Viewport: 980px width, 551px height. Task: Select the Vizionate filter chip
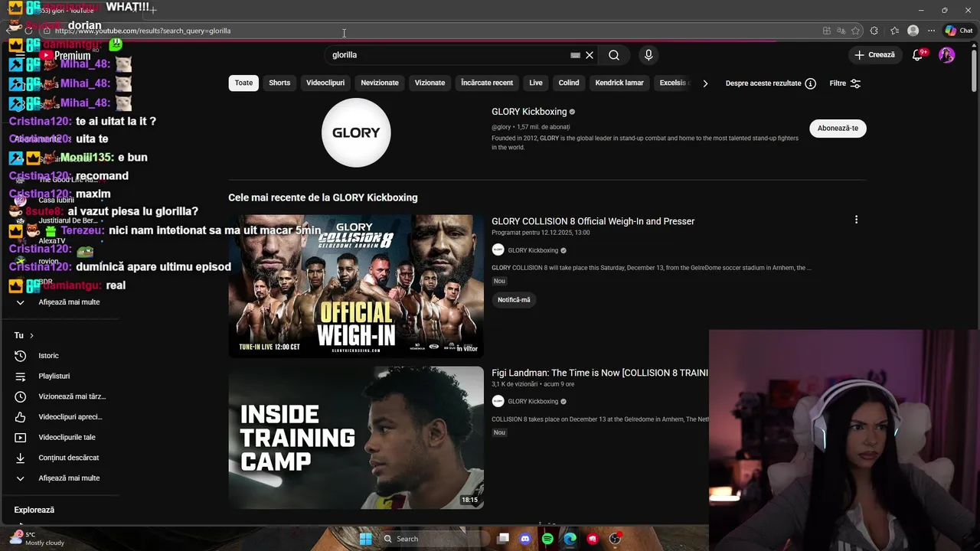pyautogui.click(x=430, y=83)
